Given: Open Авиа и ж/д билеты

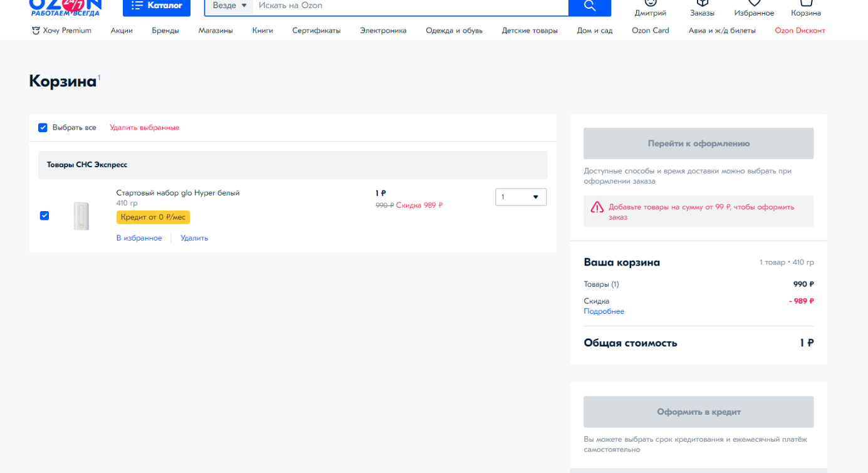Looking at the screenshot, I should 722,31.
